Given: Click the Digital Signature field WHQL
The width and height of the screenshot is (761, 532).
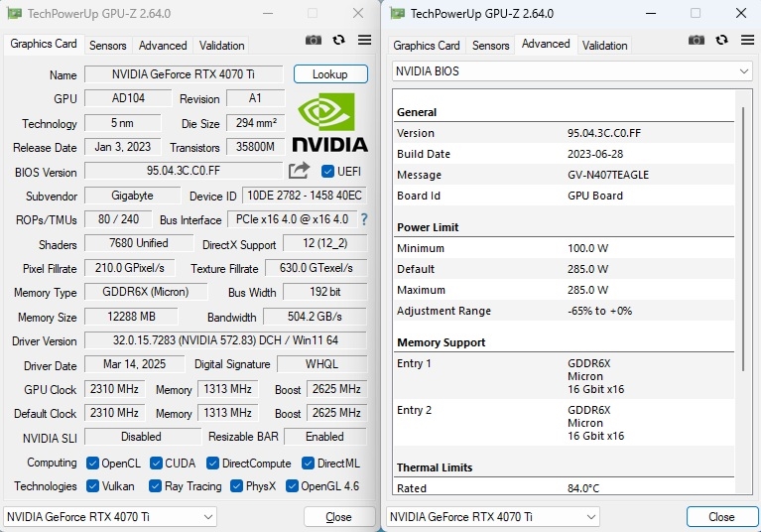Looking at the screenshot, I should click(321, 364).
